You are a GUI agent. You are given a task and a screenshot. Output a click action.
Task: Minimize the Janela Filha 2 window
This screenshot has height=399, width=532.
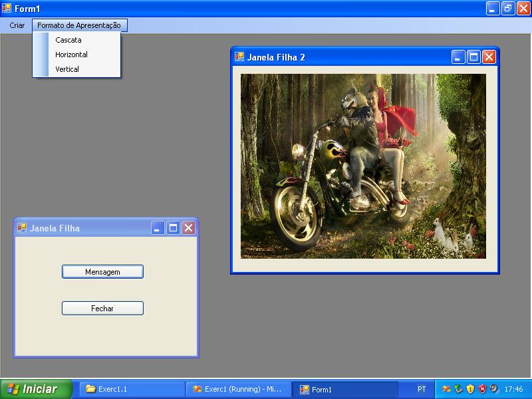point(458,57)
